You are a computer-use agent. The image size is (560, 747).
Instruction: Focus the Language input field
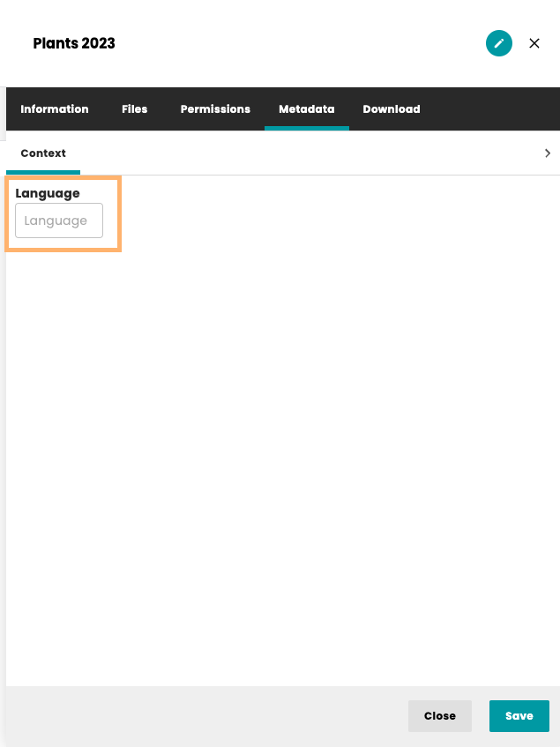tap(59, 220)
